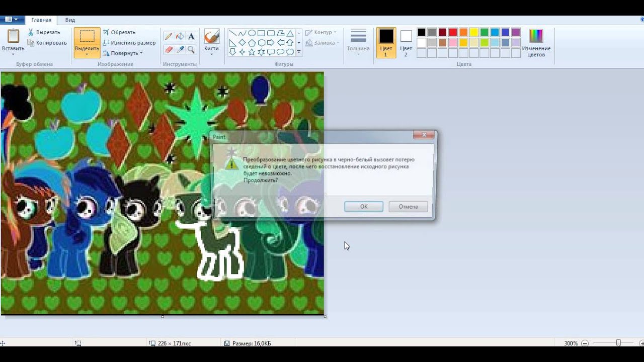644x362 pixels.
Task: Choose the Down arrow shape
Action: pyautogui.click(x=232, y=52)
